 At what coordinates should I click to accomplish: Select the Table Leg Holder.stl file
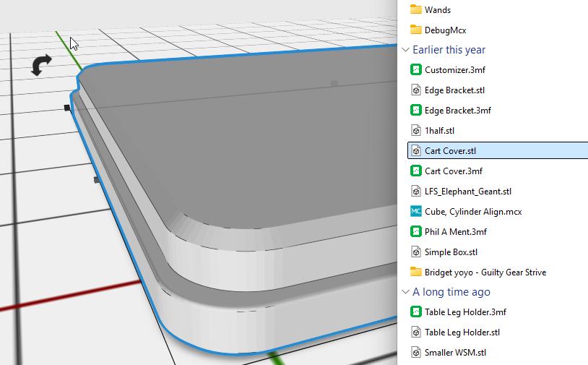462,332
